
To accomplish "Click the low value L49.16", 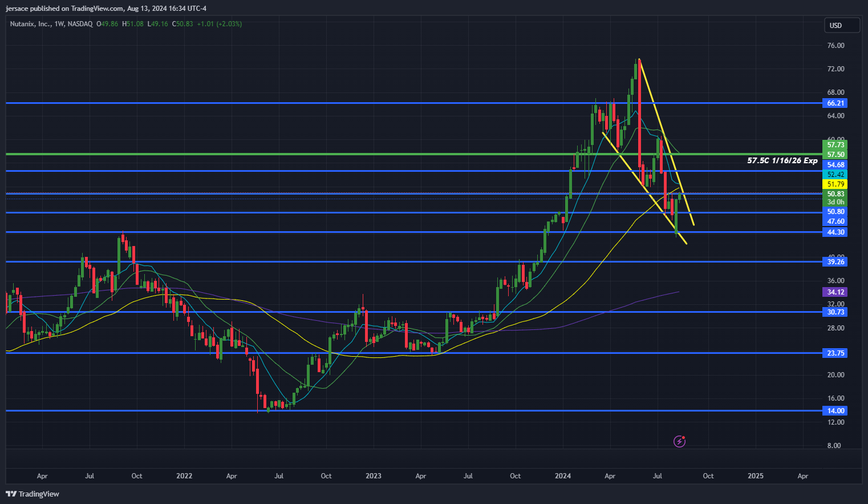I will [157, 24].
